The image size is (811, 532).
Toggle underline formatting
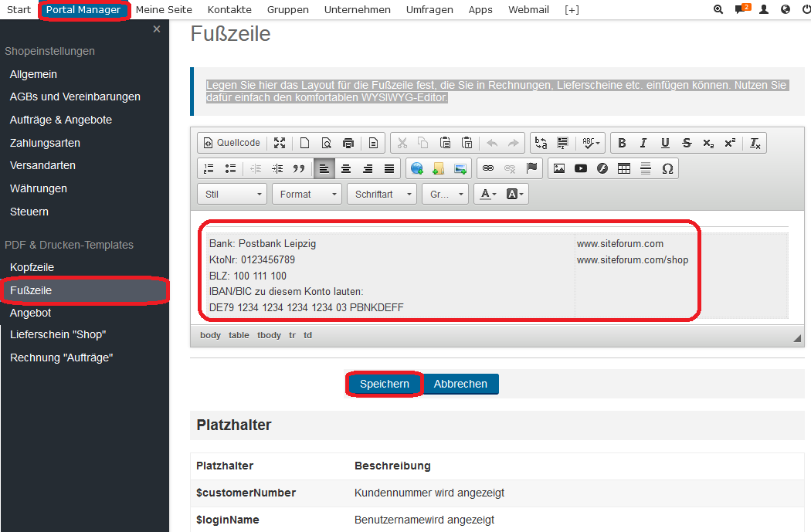coord(665,143)
